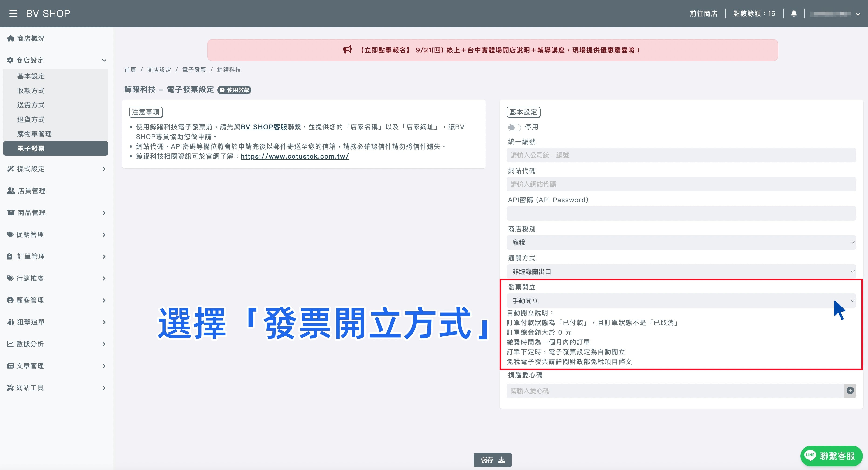Click the 網站工具 tools icon
This screenshot has height=470, width=868.
tap(10, 388)
